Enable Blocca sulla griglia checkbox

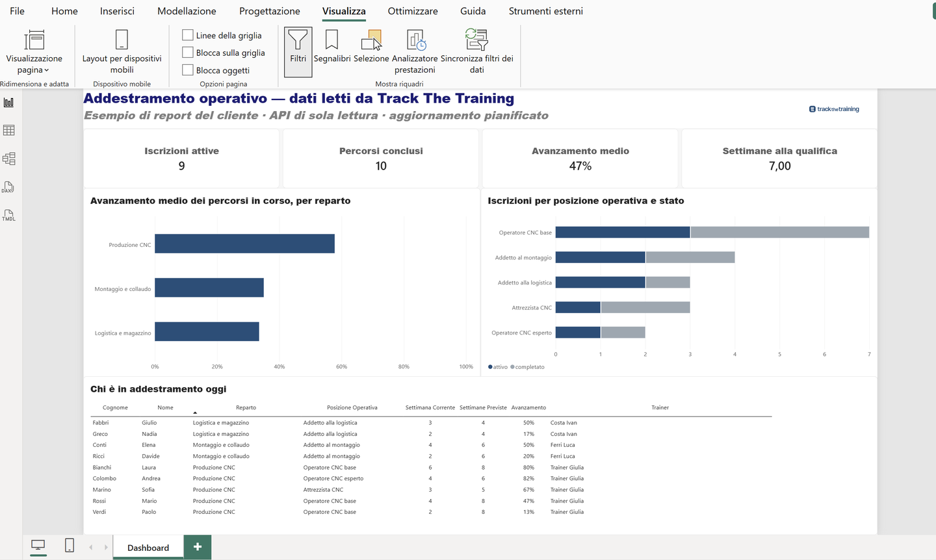pos(188,53)
